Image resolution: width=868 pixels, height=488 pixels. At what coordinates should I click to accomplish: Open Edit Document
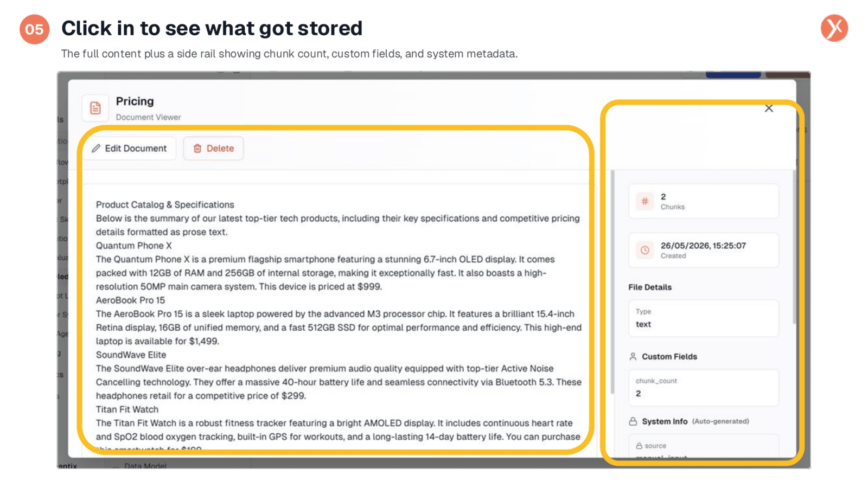[130, 148]
